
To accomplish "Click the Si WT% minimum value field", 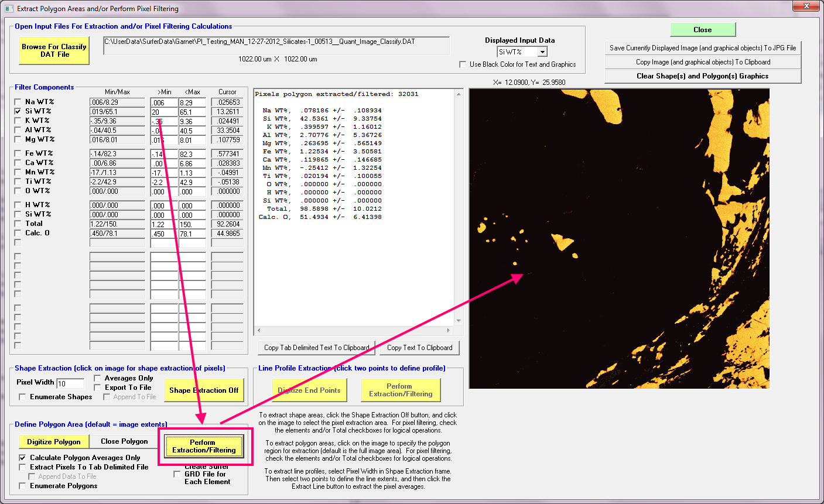I will click(163, 112).
